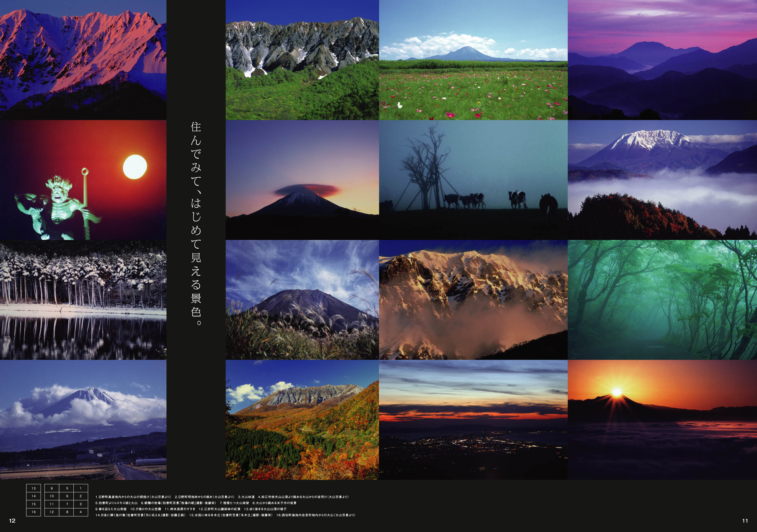Click page number 12
The image size is (757, 532).
pyautogui.click(x=12, y=521)
